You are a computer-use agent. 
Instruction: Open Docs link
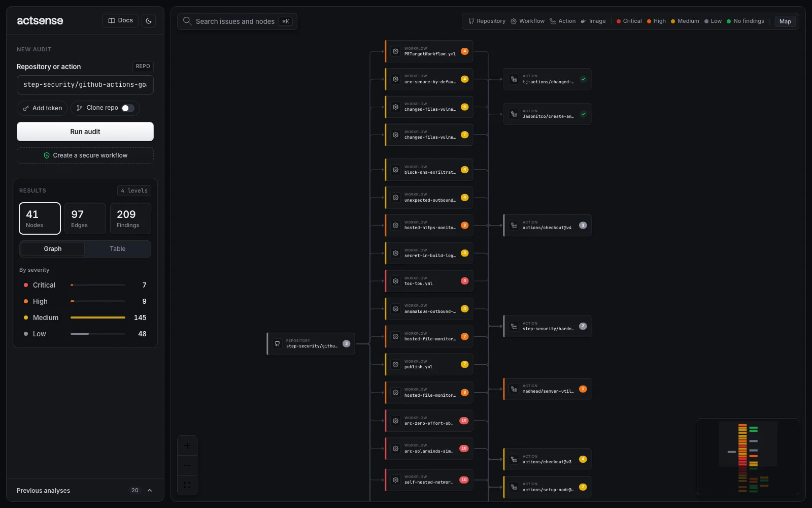click(120, 21)
